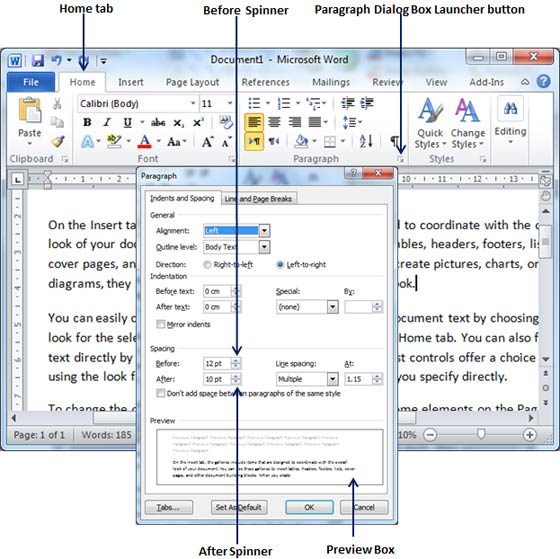The width and height of the screenshot is (560, 559).
Task: Check Don't add space between paragraphs
Action: point(161,393)
